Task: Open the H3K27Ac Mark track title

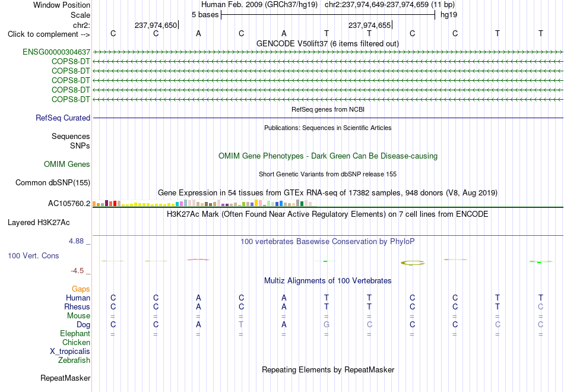Action: click(328, 214)
